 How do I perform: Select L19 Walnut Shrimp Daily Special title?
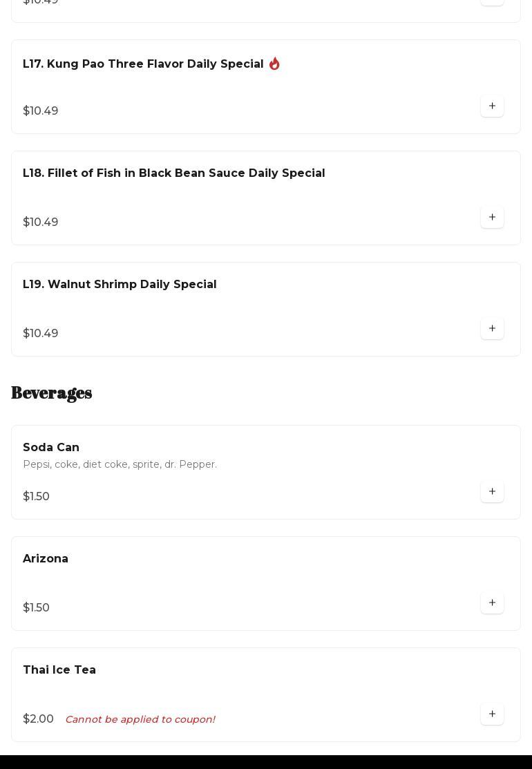(x=120, y=285)
